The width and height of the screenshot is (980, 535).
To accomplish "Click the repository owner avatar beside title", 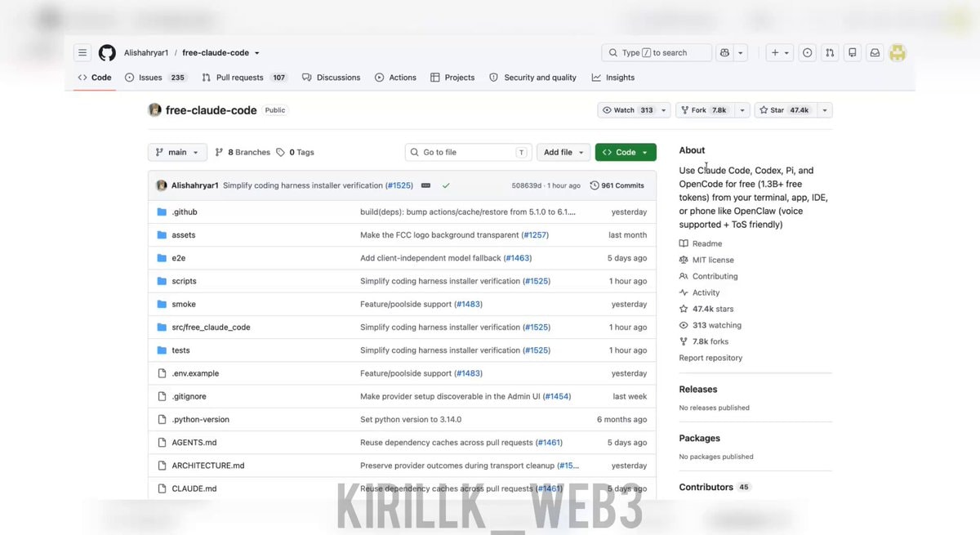I will [x=154, y=110].
